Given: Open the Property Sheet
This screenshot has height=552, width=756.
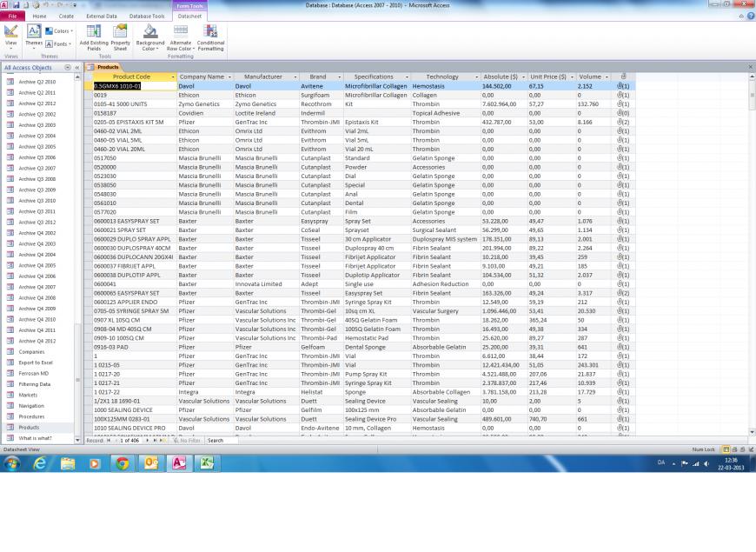Looking at the screenshot, I should (x=120, y=37).
